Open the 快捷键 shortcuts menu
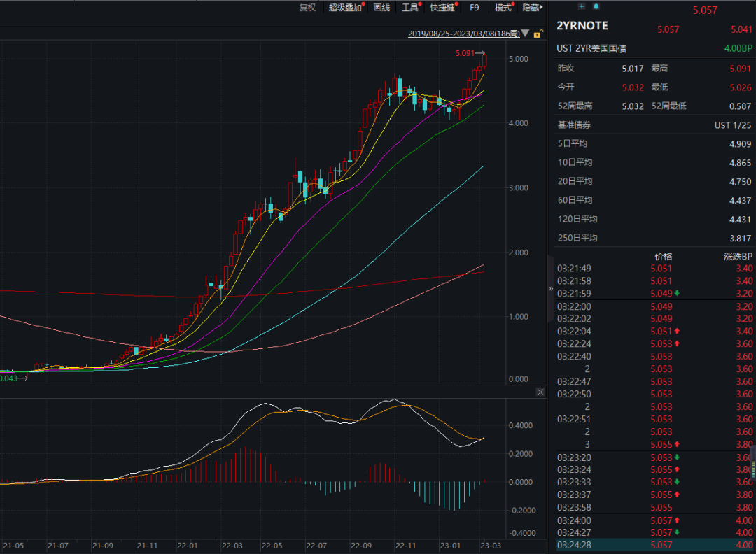The width and height of the screenshot is (756, 554). (442, 8)
